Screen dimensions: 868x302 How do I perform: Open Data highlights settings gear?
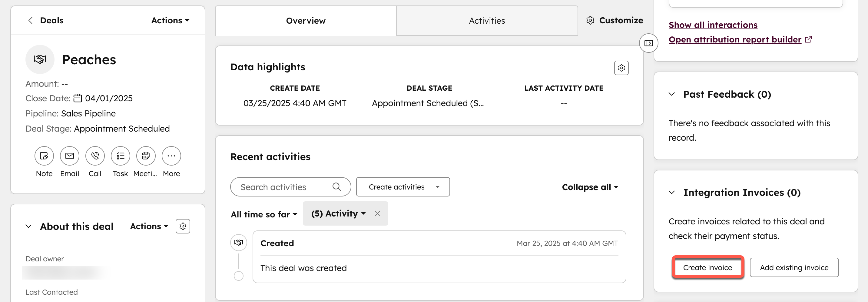coord(621,68)
